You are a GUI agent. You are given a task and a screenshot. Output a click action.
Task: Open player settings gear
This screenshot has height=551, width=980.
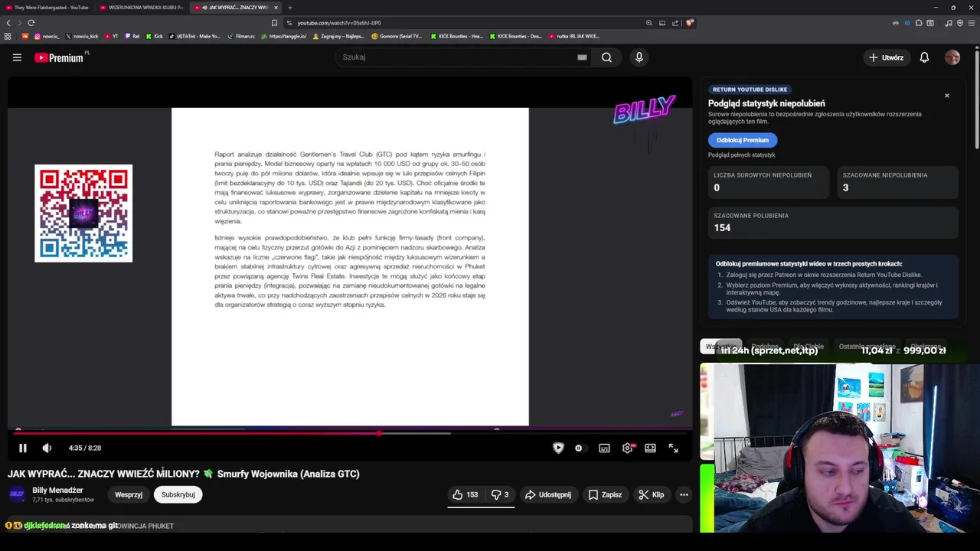628,448
